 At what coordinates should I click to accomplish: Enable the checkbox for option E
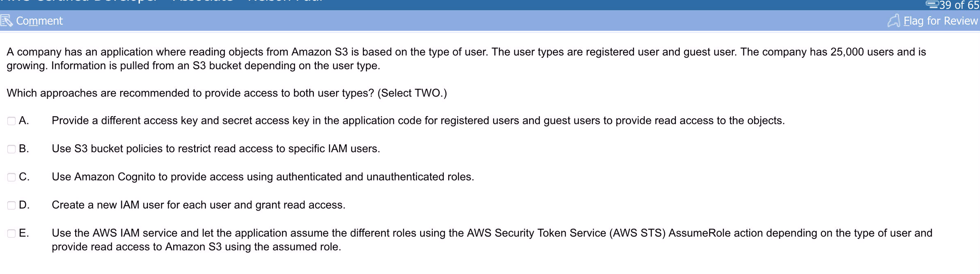tap(11, 234)
